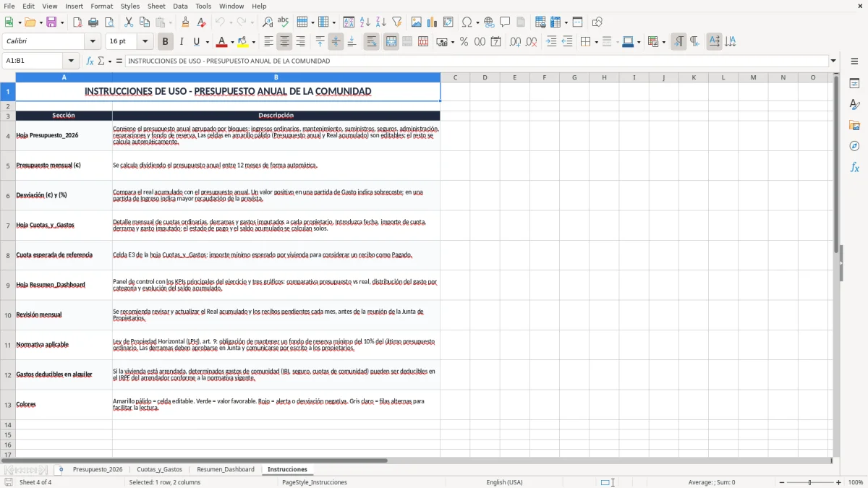Image resolution: width=868 pixels, height=488 pixels.
Task: Click column header C
Action: coord(455,77)
